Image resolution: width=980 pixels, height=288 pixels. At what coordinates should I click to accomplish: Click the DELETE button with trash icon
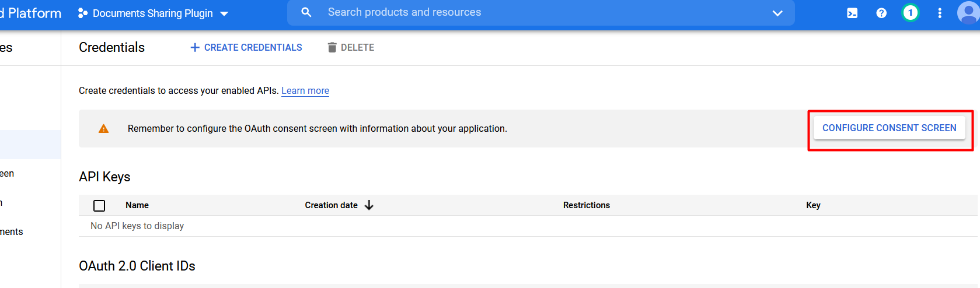tap(351, 47)
